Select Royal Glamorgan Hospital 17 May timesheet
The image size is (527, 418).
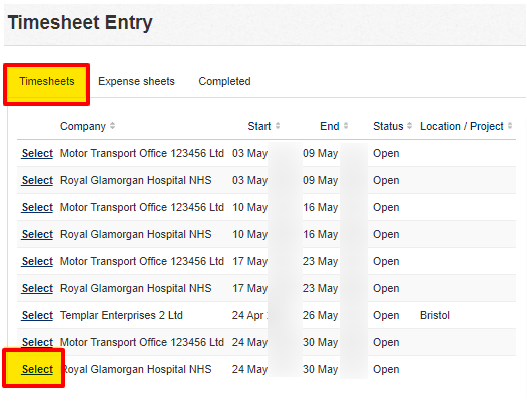click(x=37, y=288)
